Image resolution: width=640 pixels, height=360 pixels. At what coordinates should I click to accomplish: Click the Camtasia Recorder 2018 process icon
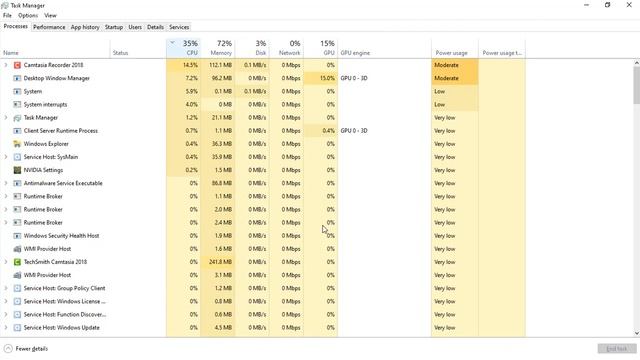point(17,65)
